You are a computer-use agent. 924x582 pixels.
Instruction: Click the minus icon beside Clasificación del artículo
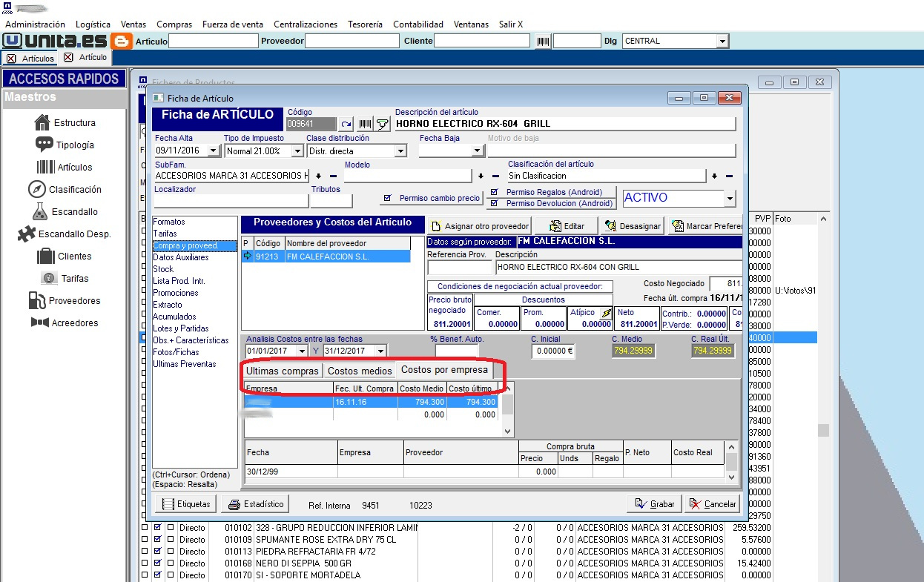coord(728,176)
